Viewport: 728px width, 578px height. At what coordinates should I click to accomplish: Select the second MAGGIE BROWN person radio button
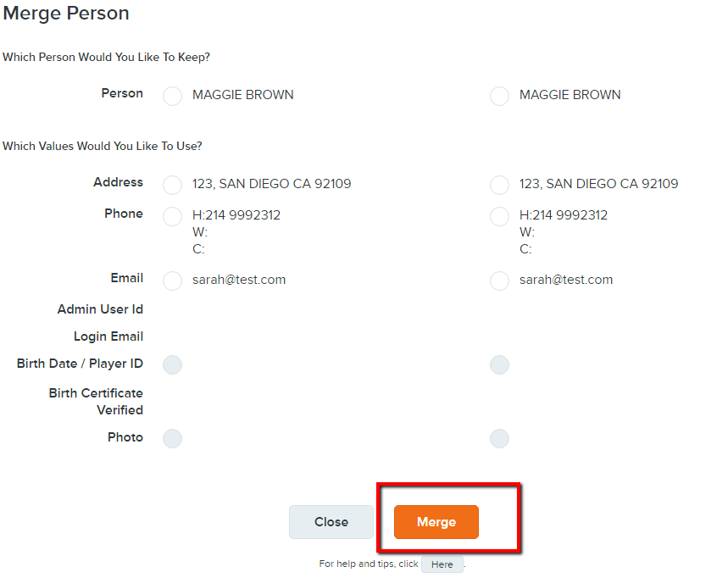point(499,96)
